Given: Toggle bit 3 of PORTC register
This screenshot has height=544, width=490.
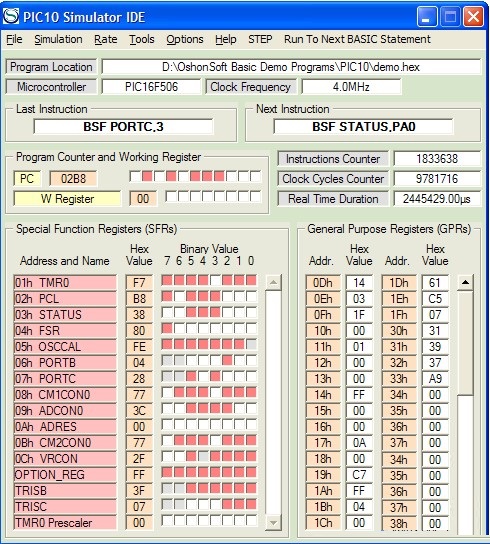Looking at the screenshot, I should point(215,376).
